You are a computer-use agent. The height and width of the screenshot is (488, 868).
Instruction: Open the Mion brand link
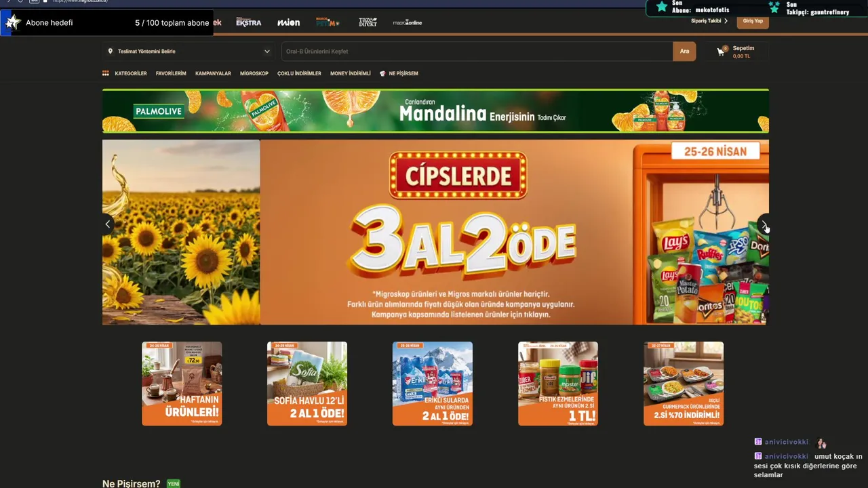(x=288, y=22)
